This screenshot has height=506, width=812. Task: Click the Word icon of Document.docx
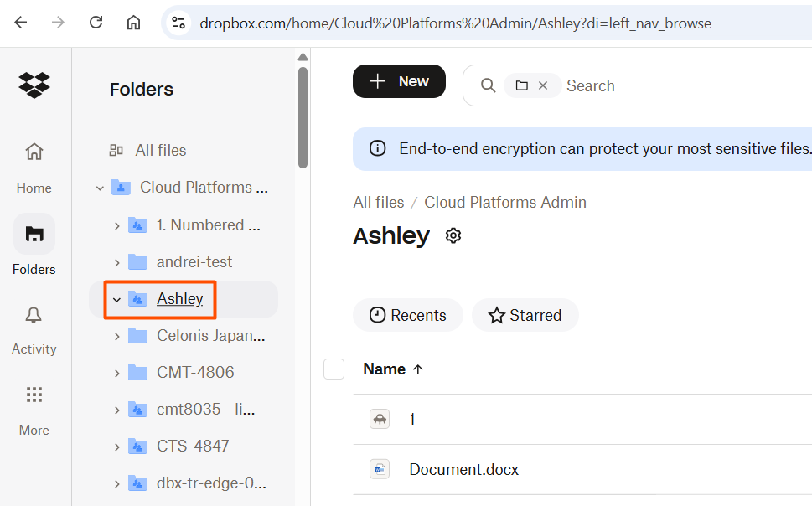[380, 469]
